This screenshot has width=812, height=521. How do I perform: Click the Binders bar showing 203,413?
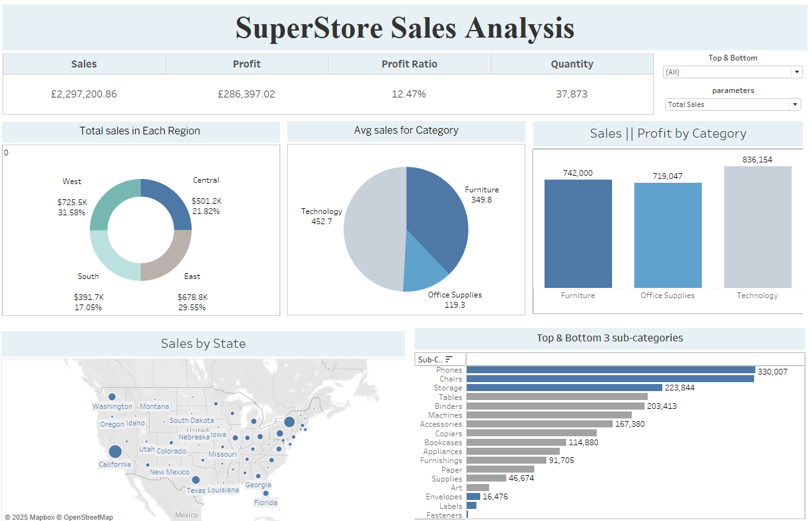click(555, 406)
